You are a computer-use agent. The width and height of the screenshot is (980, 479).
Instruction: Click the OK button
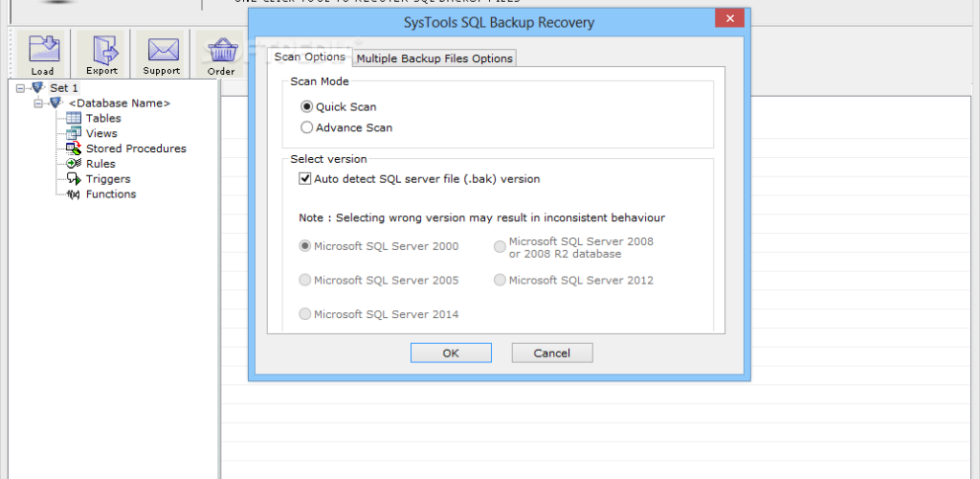[451, 353]
